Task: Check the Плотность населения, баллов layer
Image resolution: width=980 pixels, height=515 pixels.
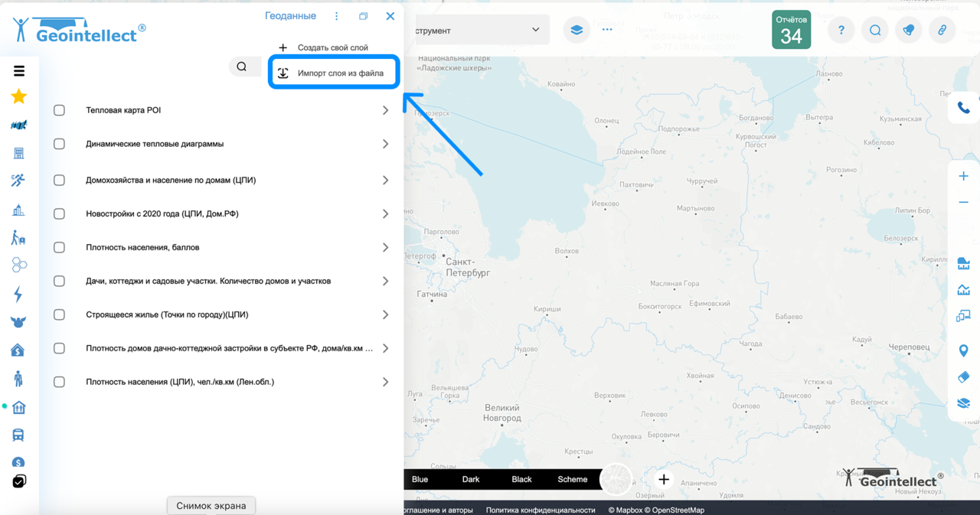Action: [x=59, y=247]
